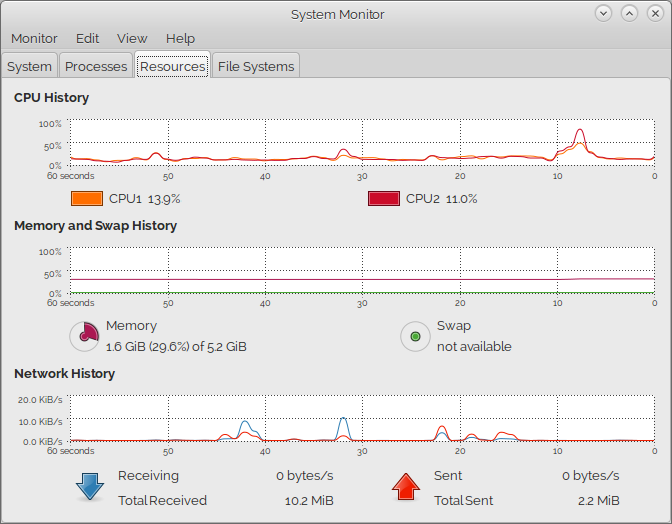
Task: Open the View menu
Action: (132, 38)
